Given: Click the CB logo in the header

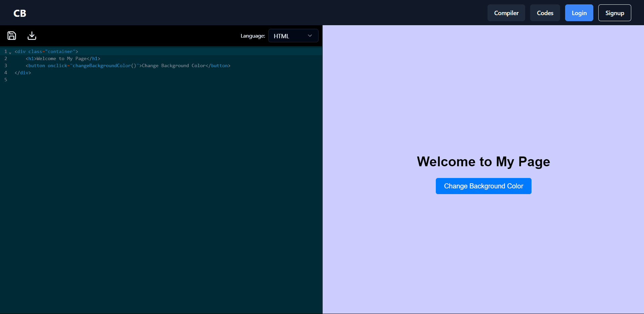Looking at the screenshot, I should 20,13.
